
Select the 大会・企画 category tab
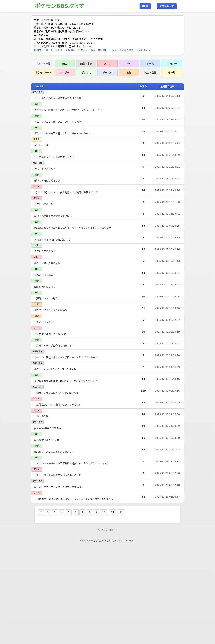click(x=150, y=73)
